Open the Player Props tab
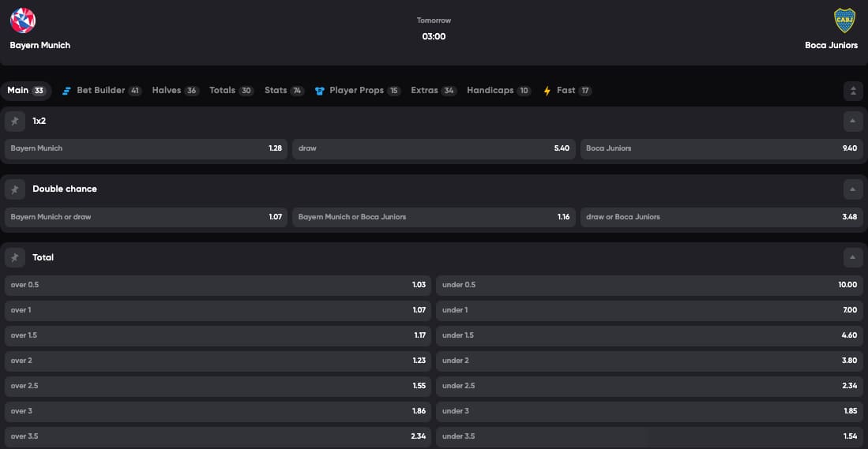 pos(358,91)
